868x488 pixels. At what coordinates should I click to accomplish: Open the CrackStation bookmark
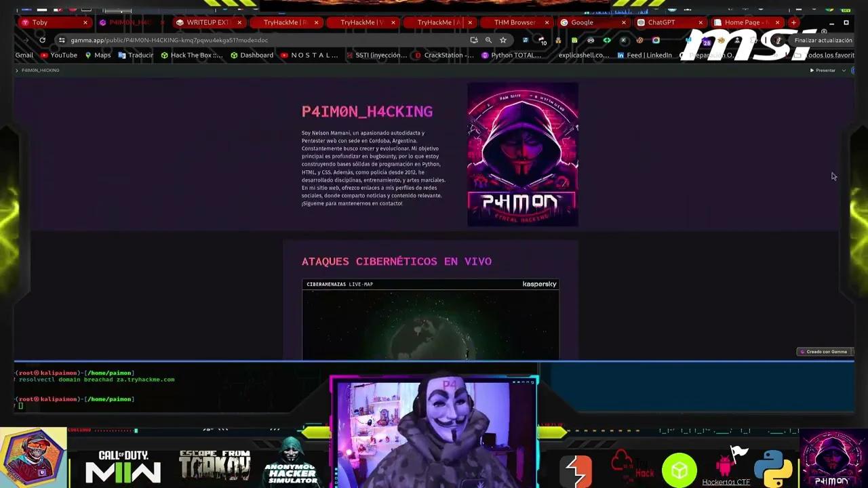[x=444, y=56]
